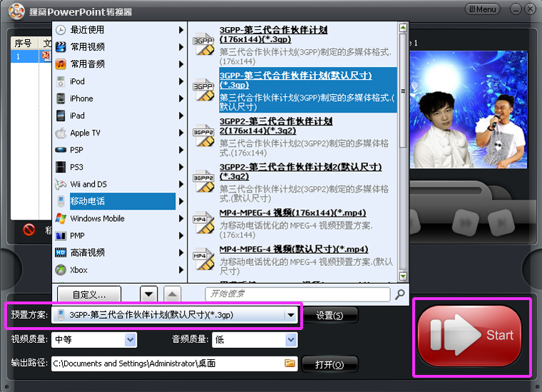542x392 pixels.
Task: Click the 3GPP2 default-size format icon
Action: (x=203, y=181)
